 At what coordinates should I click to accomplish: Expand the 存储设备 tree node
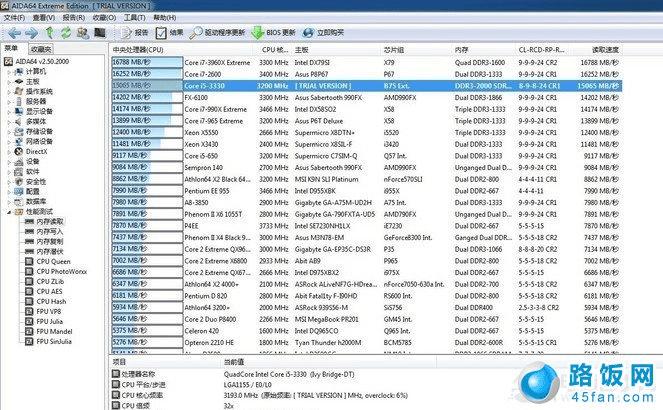pyautogui.click(x=8, y=132)
